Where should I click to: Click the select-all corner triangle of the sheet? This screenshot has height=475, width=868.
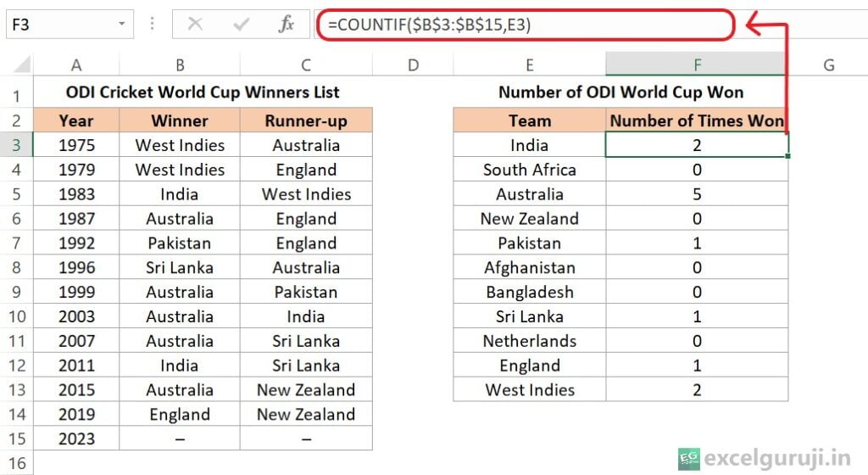click(x=22, y=65)
